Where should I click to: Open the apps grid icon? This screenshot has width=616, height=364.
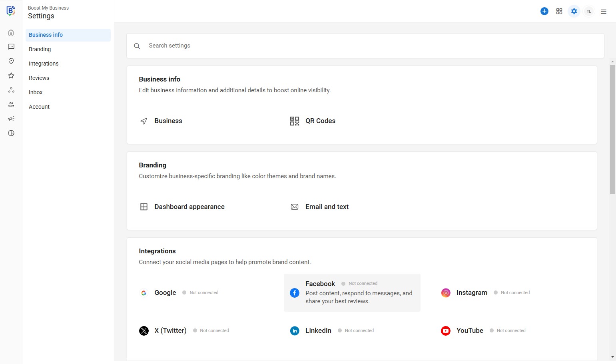(559, 11)
